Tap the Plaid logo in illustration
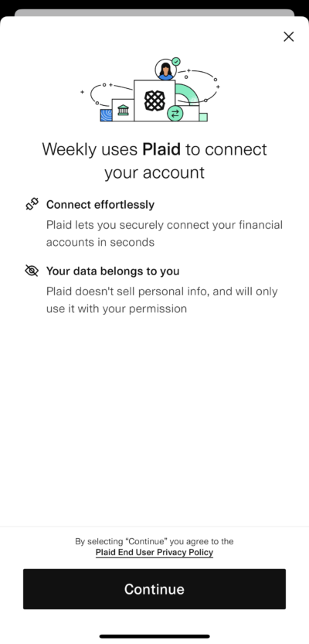This screenshot has width=309, height=644. point(154,101)
